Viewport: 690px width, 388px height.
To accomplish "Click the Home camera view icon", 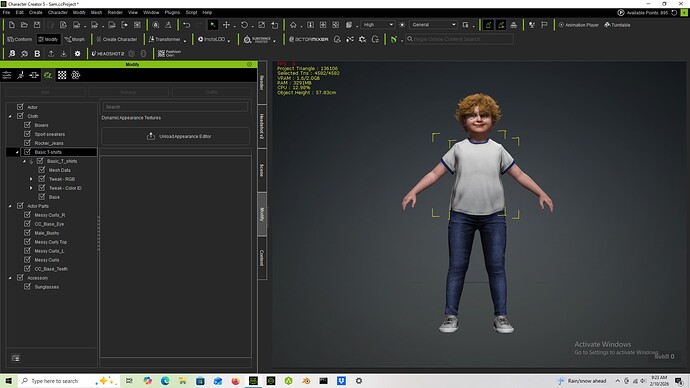I will 293,25.
